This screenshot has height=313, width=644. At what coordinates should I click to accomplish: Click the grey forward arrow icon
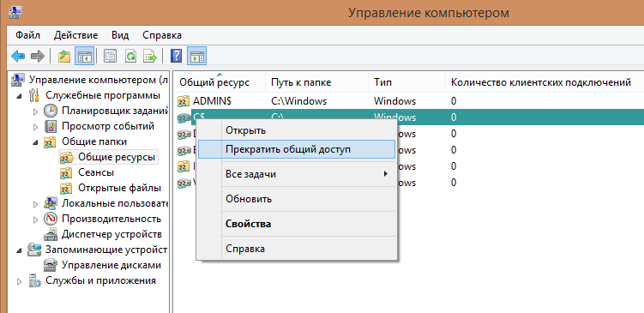tap(38, 57)
